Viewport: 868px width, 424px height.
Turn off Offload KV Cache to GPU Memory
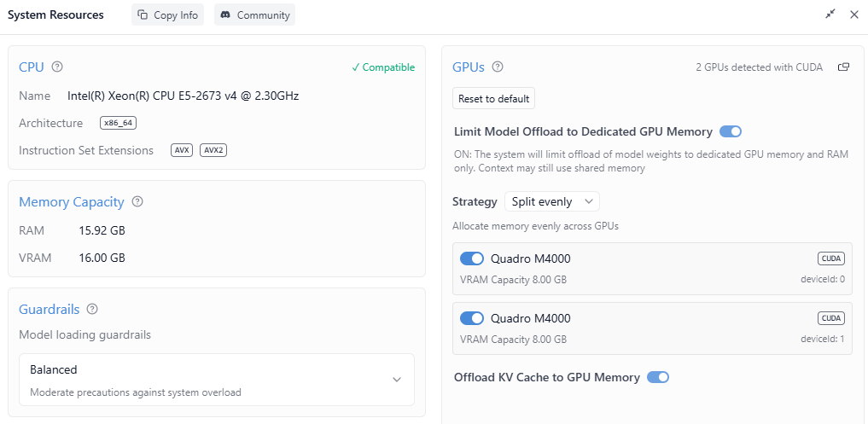click(x=657, y=377)
